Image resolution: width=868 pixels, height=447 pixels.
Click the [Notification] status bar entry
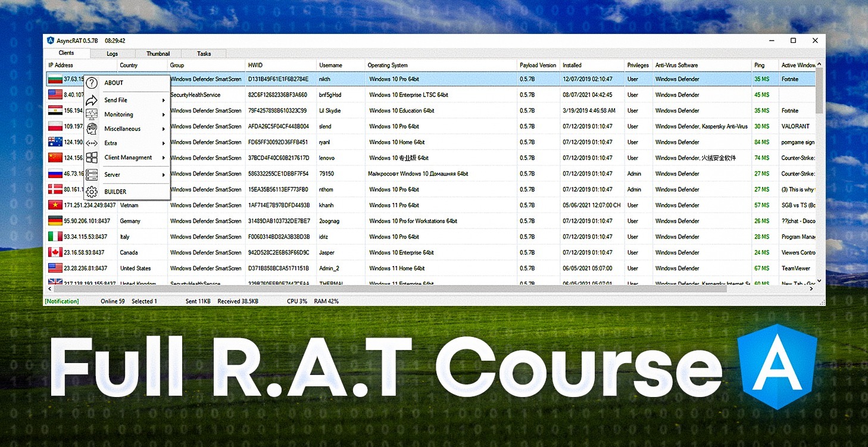[62, 301]
